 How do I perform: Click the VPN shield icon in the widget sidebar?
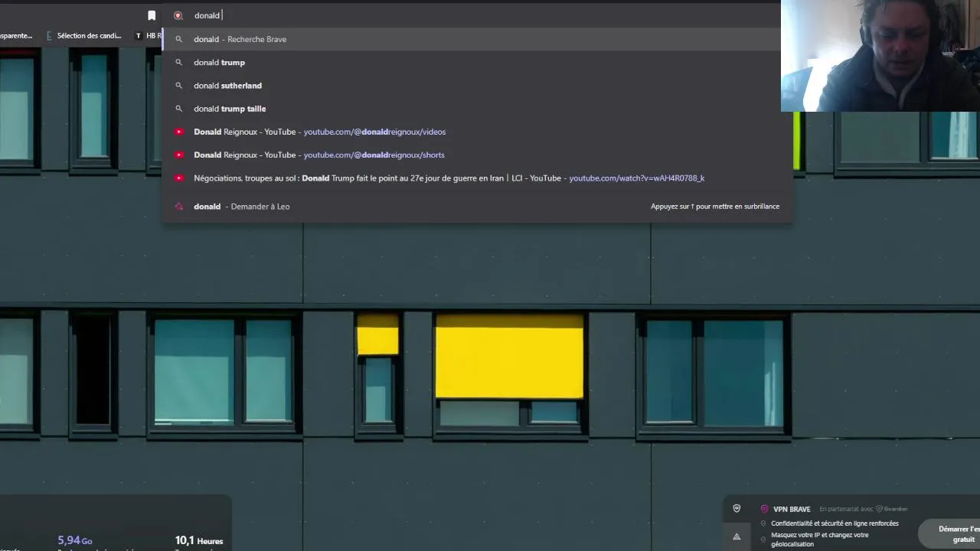tap(737, 508)
